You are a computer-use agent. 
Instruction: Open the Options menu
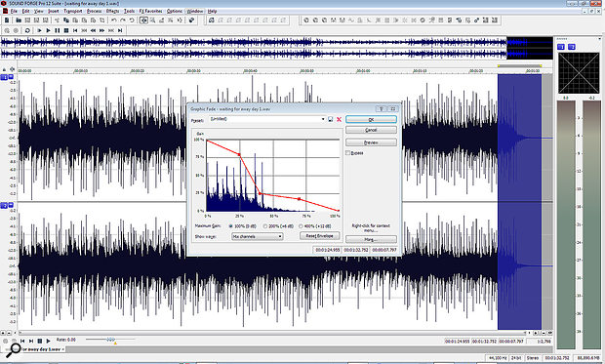(175, 11)
